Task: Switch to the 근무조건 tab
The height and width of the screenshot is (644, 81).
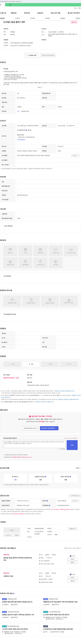Action: click(x=17, y=18)
